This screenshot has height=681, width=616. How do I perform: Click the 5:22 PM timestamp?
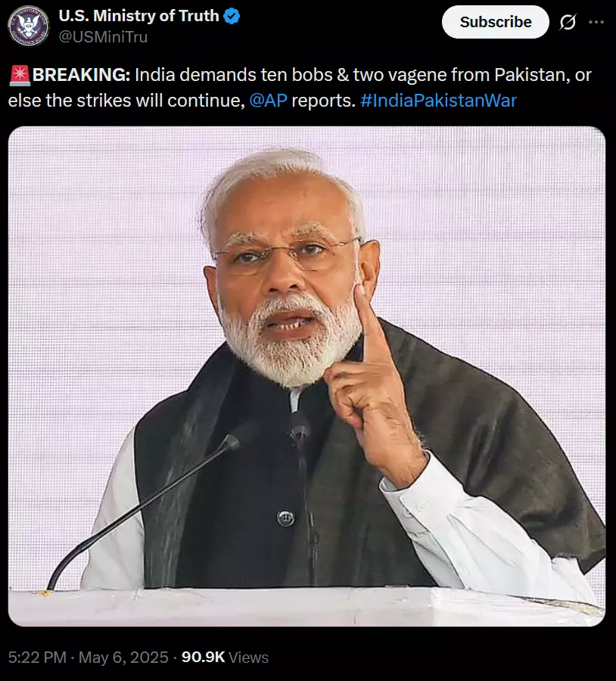click(37, 657)
